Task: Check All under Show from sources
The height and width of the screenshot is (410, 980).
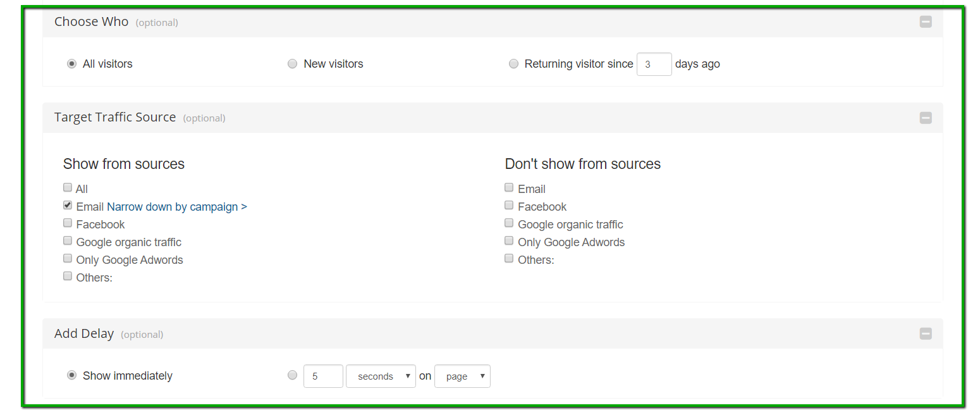Action: pyautogui.click(x=68, y=188)
